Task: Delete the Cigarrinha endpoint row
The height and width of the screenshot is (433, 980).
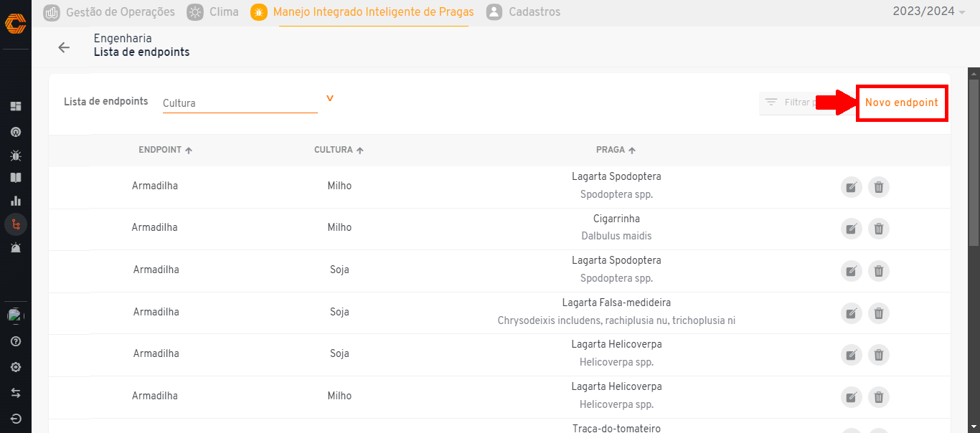Action: coord(879,229)
